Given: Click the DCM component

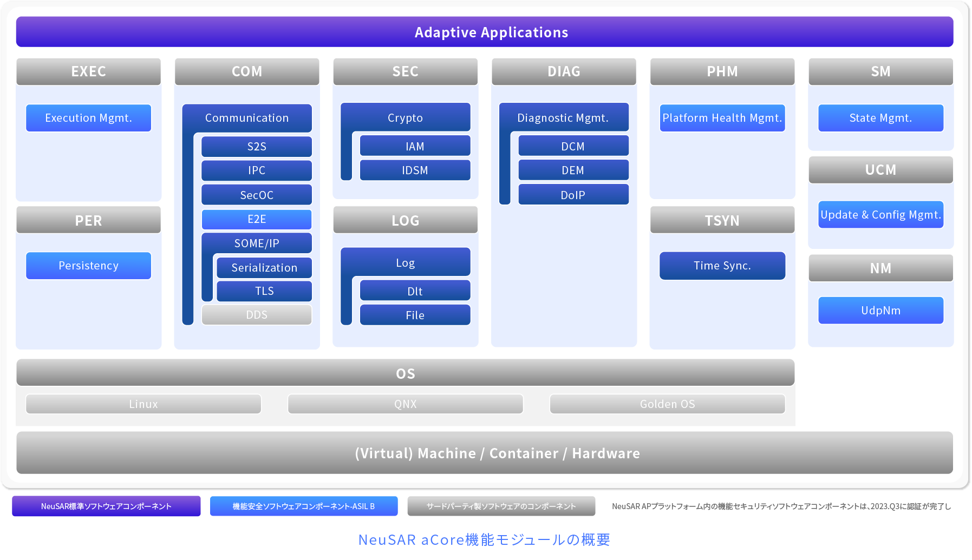Looking at the screenshot, I should pyautogui.click(x=573, y=146).
